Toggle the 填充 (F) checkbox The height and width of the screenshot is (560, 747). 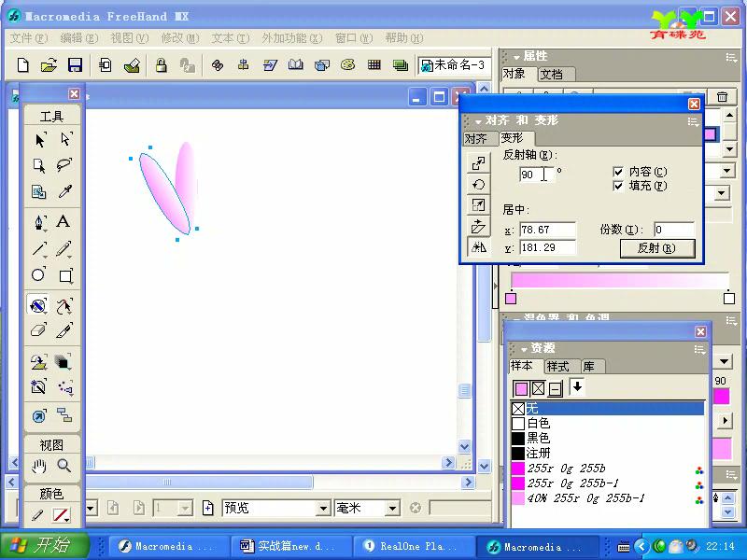click(618, 186)
